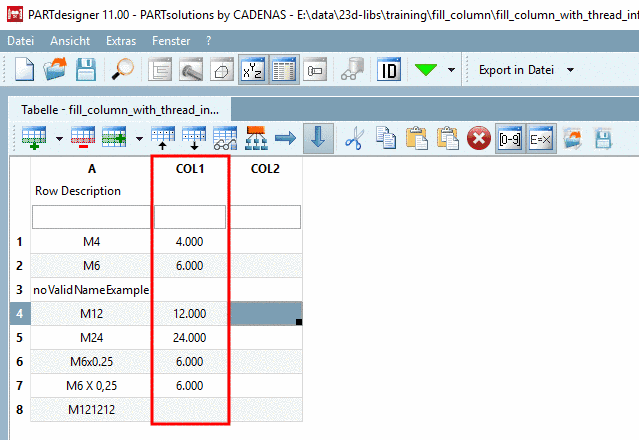Image resolution: width=639 pixels, height=440 pixels.
Task: Open the Datei menu
Action: [20, 41]
